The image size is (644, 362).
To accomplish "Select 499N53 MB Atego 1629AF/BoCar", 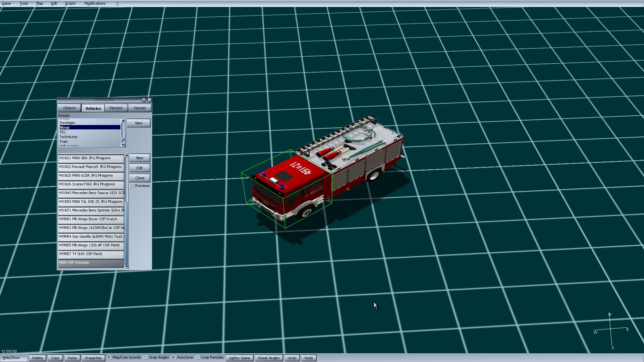I will tap(91, 228).
